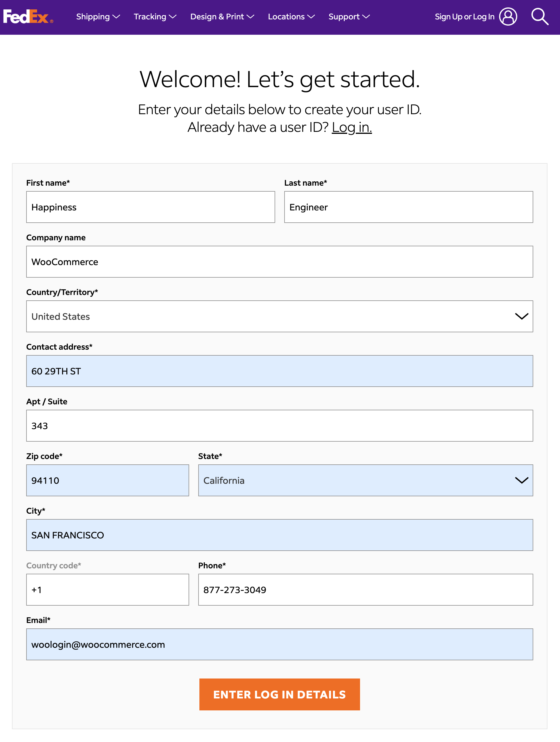
Task: Open the Country/Territory dropdown
Action: (279, 316)
